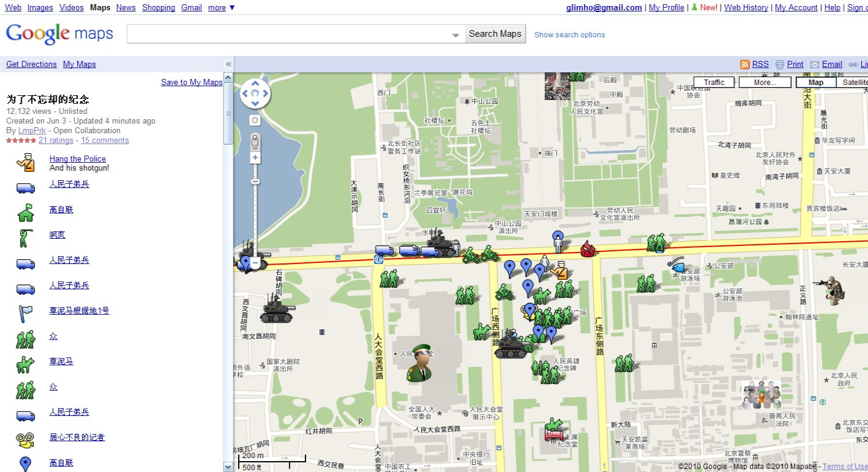Click the Search Maps button
Image resolution: width=868 pixels, height=472 pixels.
tap(495, 34)
